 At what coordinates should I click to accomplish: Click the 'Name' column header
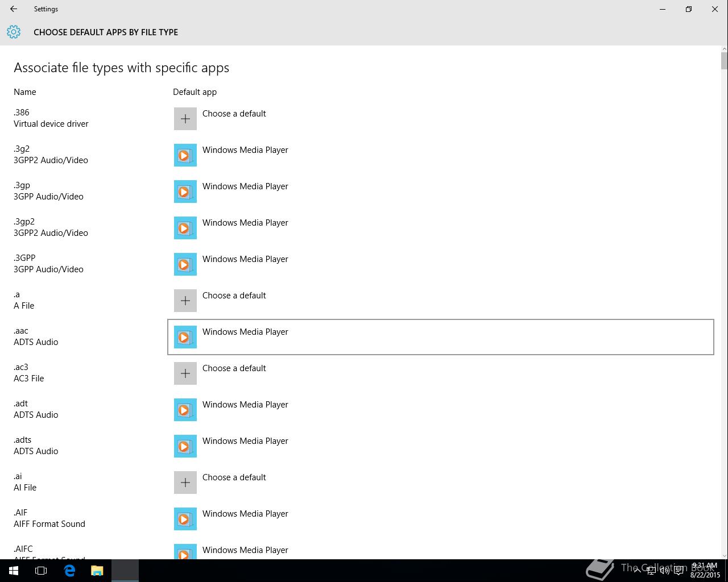pyautogui.click(x=25, y=92)
